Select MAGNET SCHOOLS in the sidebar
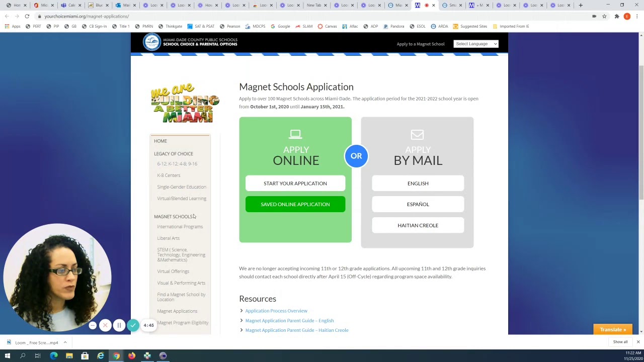The width and height of the screenshot is (644, 362). pyautogui.click(x=173, y=217)
